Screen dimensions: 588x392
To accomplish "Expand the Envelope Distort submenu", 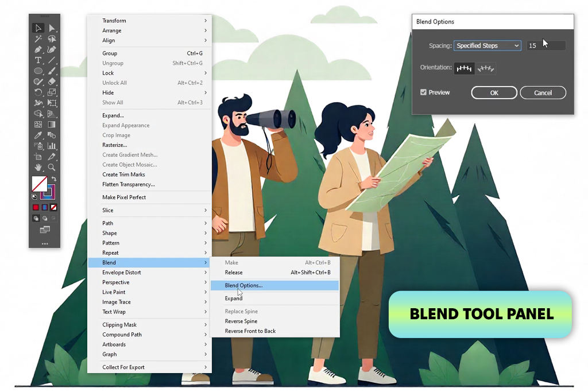I will [x=150, y=273].
